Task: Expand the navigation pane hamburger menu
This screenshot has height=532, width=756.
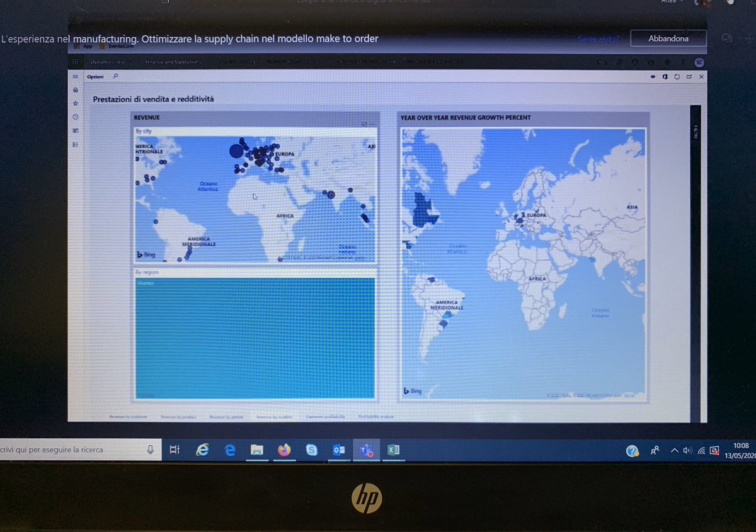Action: coord(76,76)
